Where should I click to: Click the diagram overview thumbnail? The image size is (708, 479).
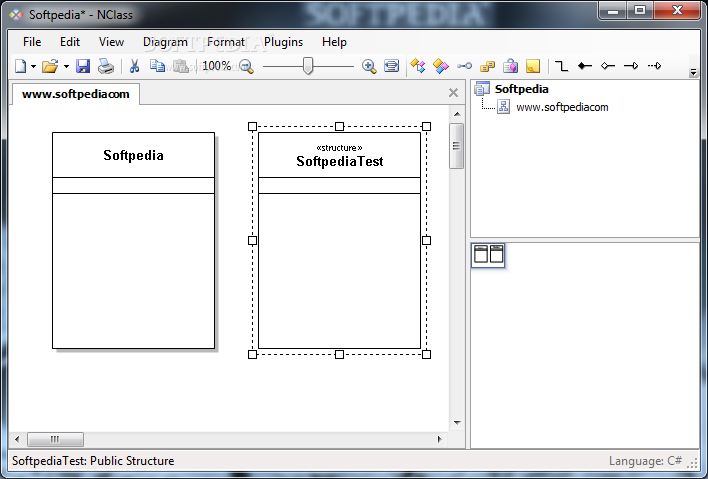coord(488,255)
